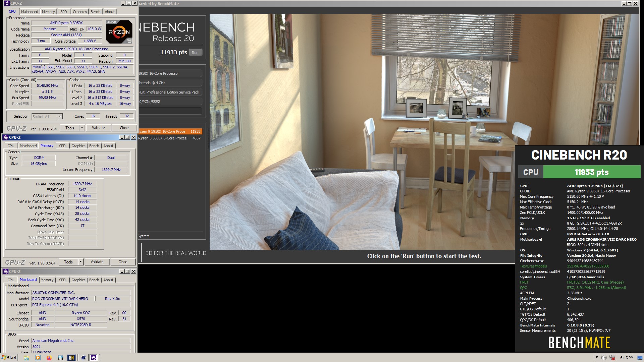Click Validate in Memory CPU-Z window
Screen dimensions: 644x362
97,262
